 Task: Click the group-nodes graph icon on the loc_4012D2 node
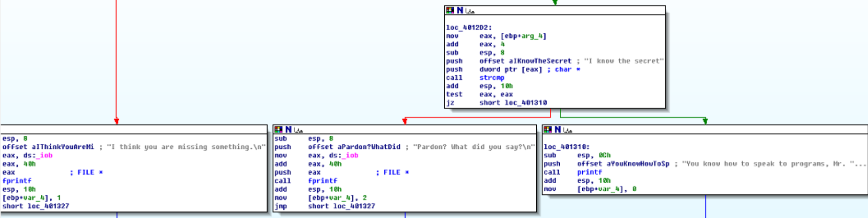click(x=470, y=11)
